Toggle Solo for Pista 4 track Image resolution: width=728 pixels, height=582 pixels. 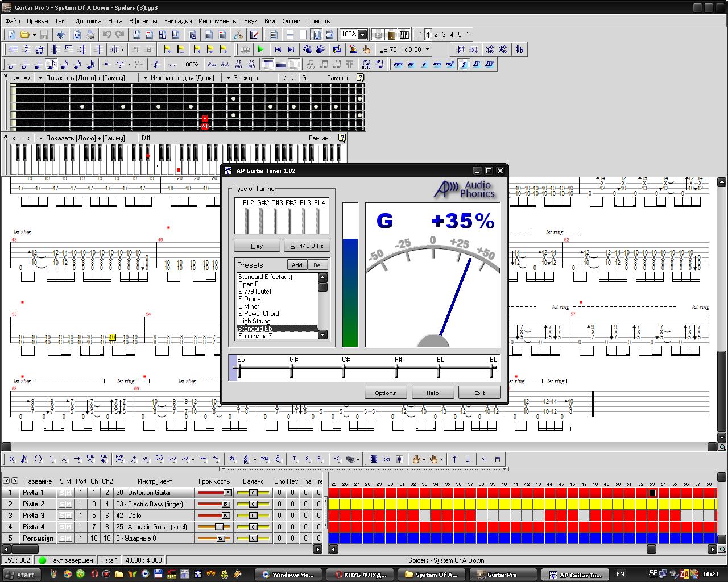61,527
